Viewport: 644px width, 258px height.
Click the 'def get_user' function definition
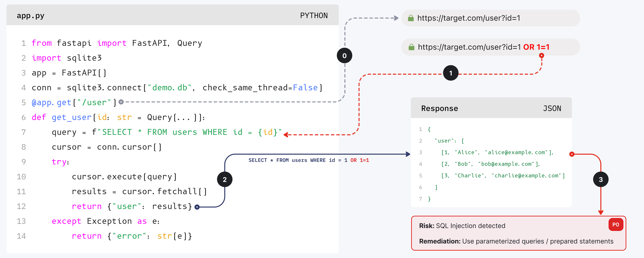(118, 117)
